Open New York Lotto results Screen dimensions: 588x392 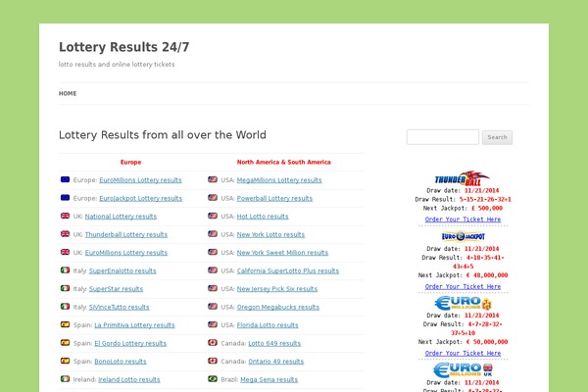(x=270, y=234)
